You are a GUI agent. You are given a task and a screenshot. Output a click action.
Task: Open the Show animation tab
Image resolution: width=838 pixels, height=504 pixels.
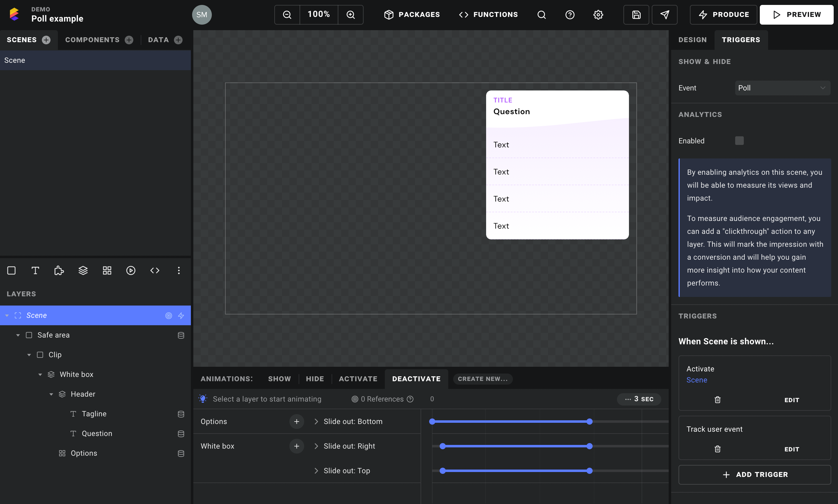[x=279, y=379]
